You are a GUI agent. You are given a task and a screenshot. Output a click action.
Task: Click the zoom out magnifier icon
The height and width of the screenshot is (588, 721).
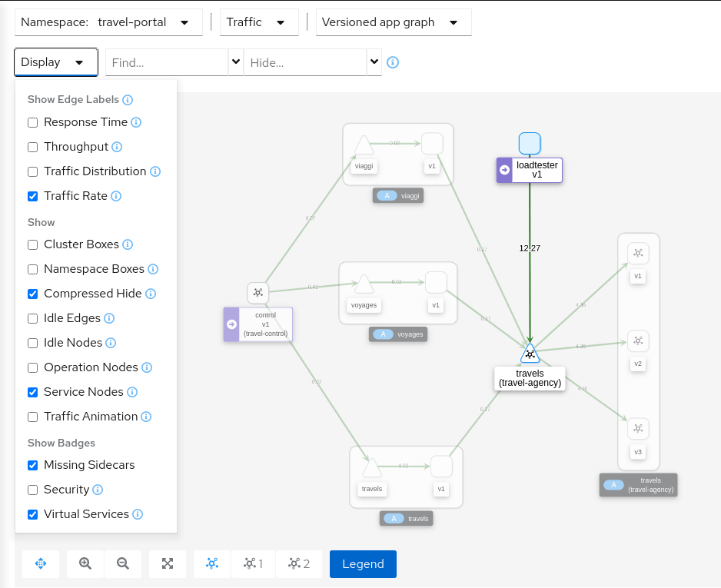click(123, 563)
